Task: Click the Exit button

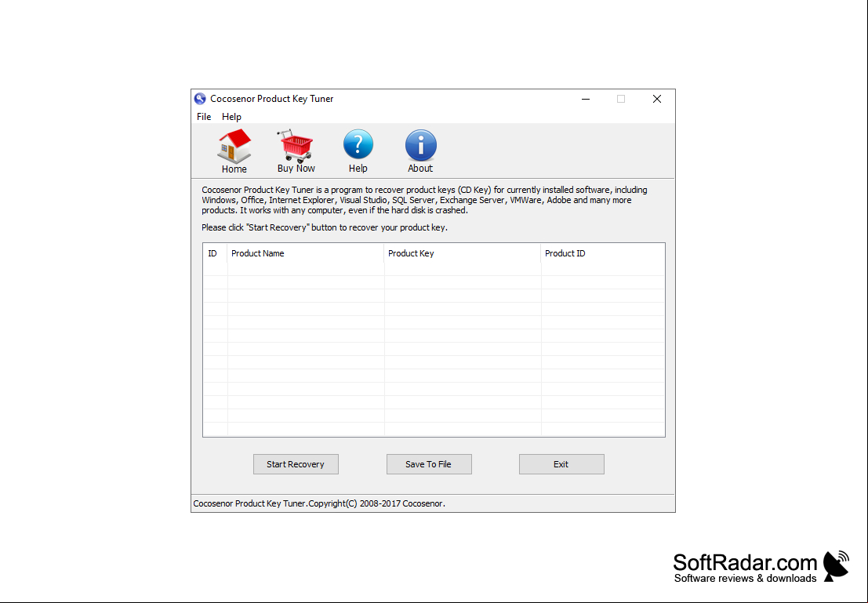Action: pos(561,464)
